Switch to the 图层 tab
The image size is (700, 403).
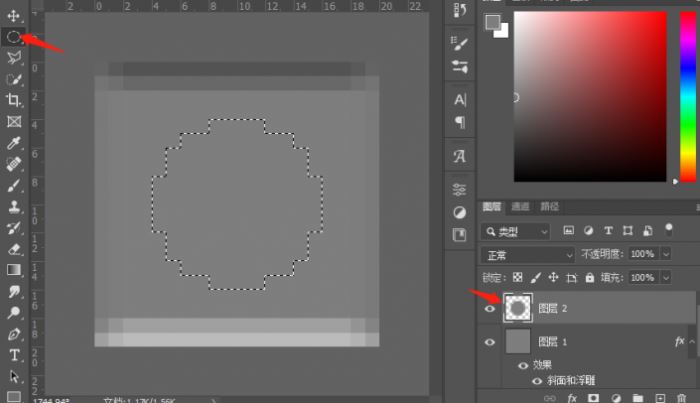pyautogui.click(x=492, y=206)
